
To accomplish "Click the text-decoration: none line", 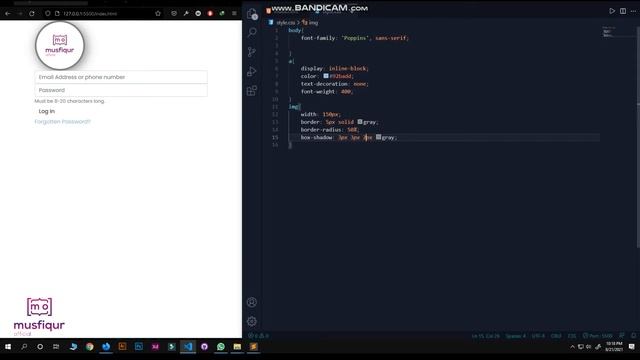I will (335, 84).
